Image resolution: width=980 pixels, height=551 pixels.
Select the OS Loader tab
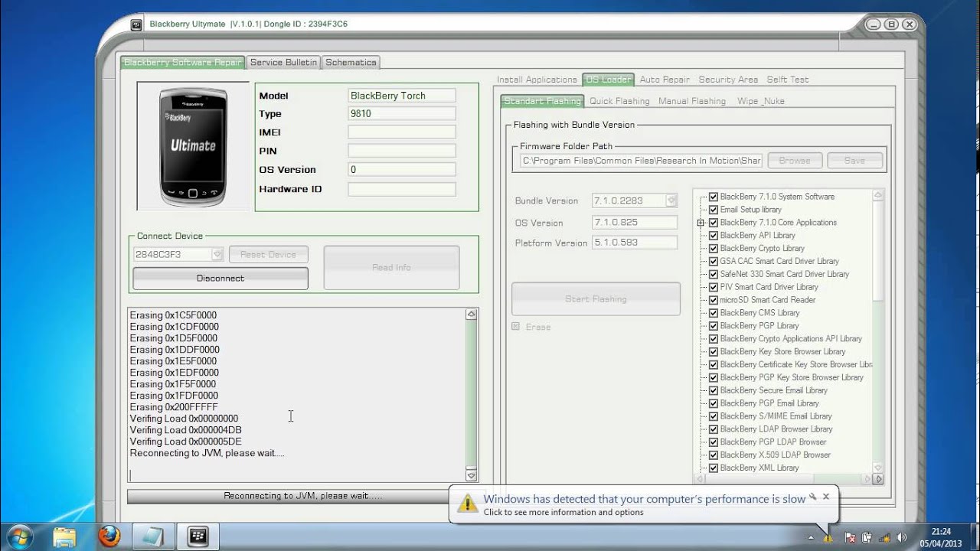(x=608, y=80)
